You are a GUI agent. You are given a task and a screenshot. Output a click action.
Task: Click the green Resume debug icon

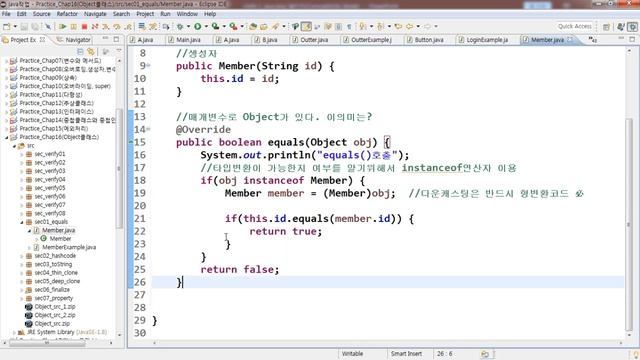click(x=62, y=27)
